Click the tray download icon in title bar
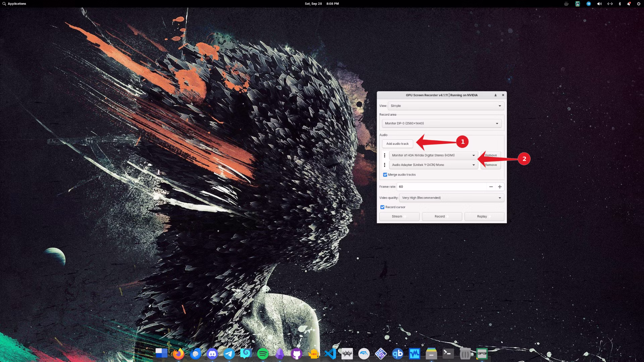 495,95
